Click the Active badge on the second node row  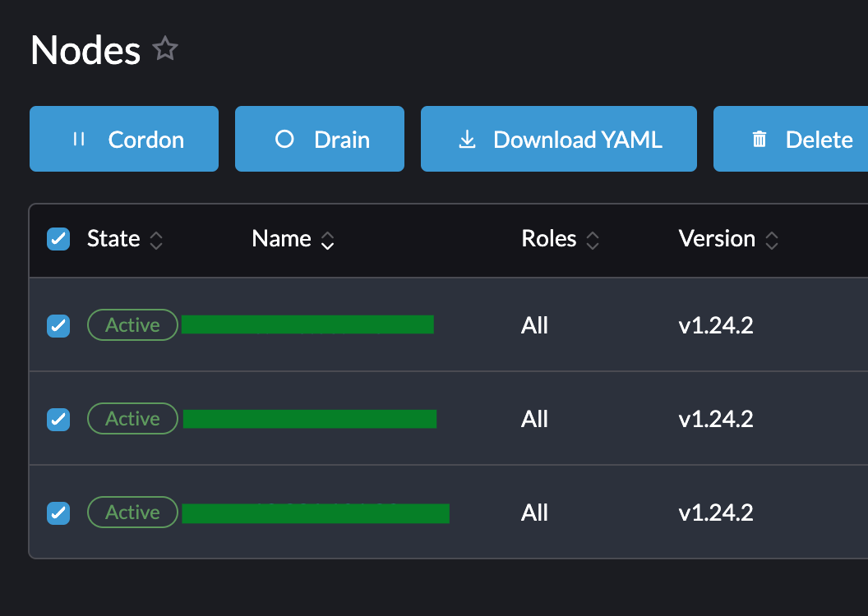click(132, 418)
